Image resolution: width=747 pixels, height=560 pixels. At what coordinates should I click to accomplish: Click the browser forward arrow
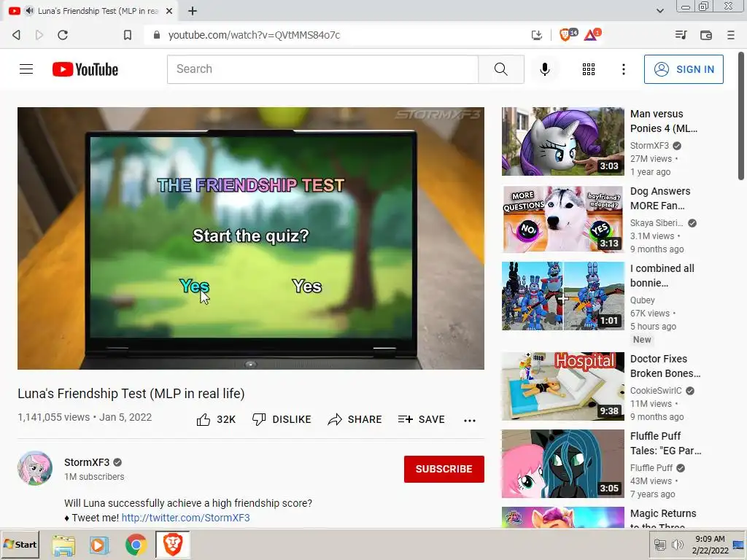(39, 35)
